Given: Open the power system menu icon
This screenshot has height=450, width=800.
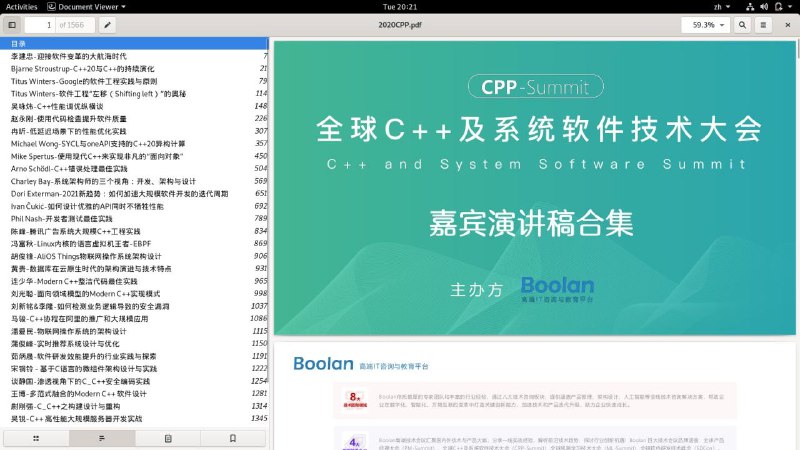Looking at the screenshot, I should coord(782,7).
